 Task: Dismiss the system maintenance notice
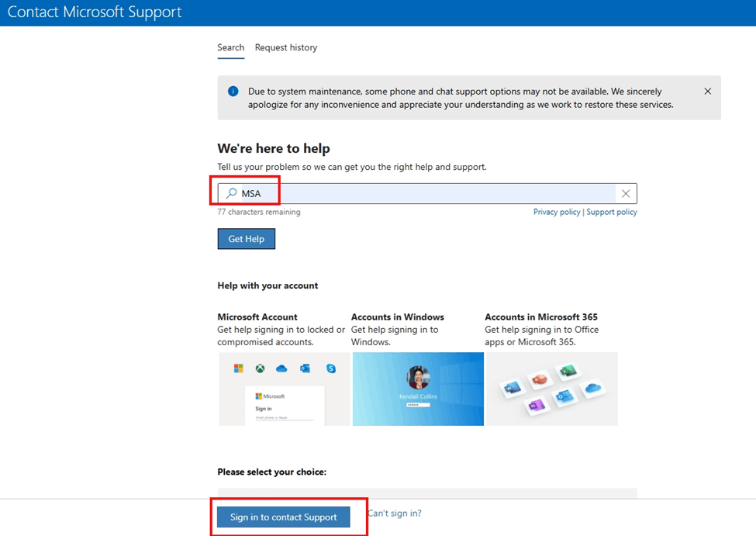[x=707, y=91]
